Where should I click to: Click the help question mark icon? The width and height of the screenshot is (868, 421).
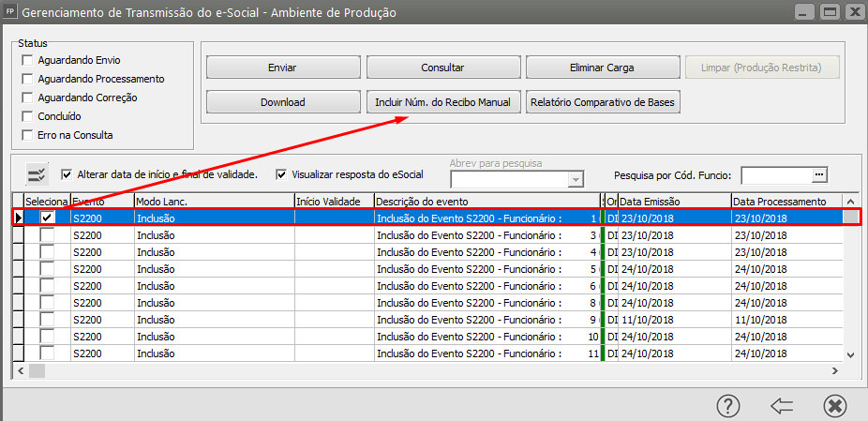coord(728,405)
